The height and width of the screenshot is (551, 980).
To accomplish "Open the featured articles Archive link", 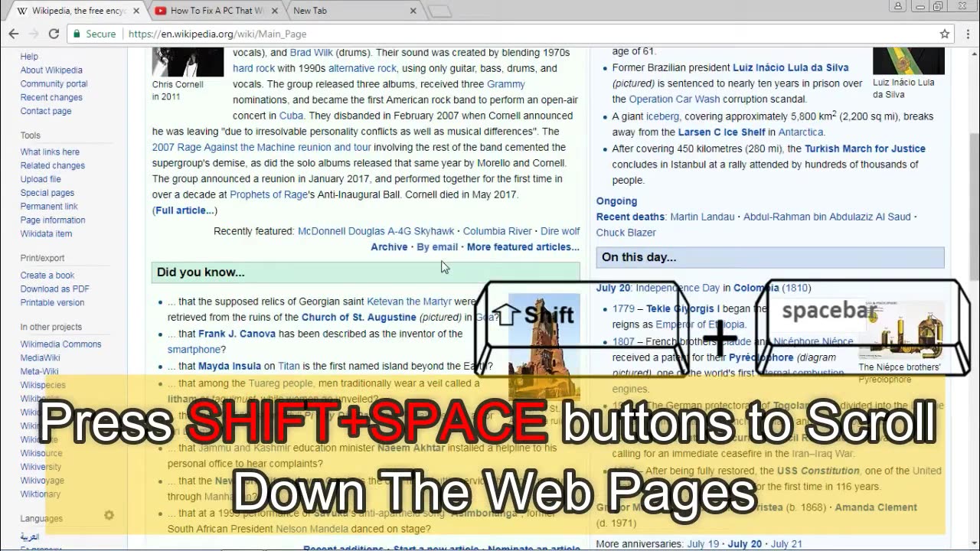I will [x=389, y=247].
